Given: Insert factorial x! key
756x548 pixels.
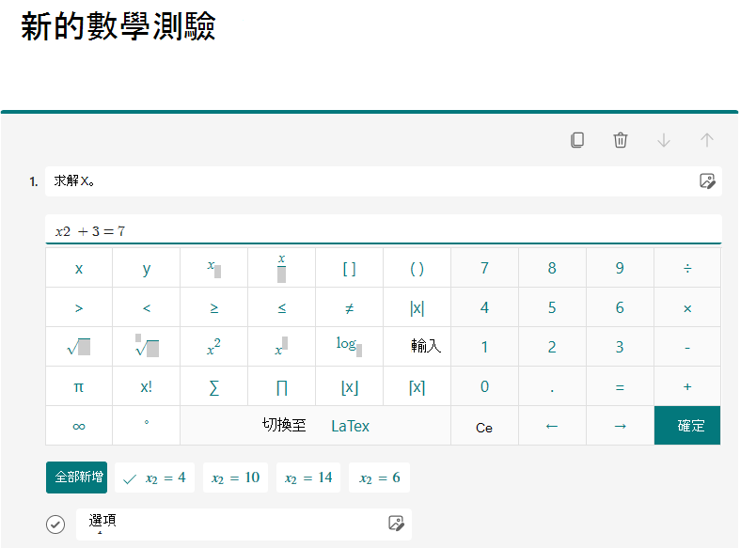Looking at the screenshot, I should (147, 386).
